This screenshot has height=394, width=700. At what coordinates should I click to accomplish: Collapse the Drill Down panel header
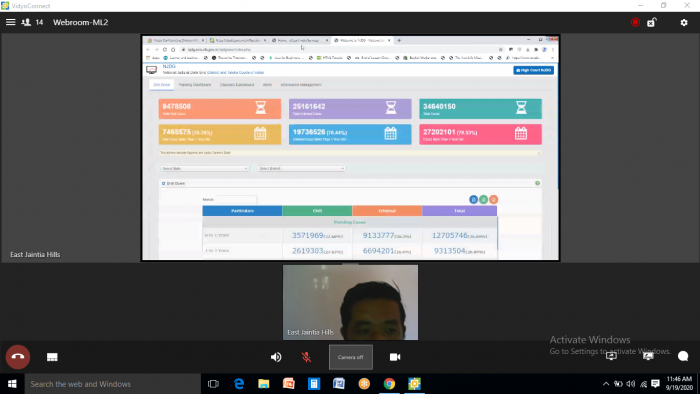click(x=173, y=183)
